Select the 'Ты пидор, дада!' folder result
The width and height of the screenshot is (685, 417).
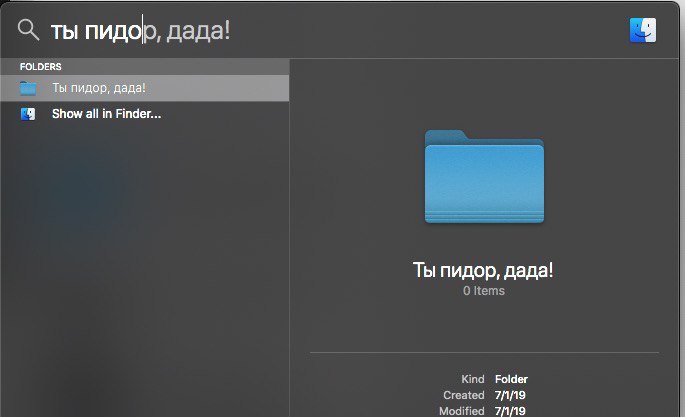pyautogui.click(x=145, y=88)
